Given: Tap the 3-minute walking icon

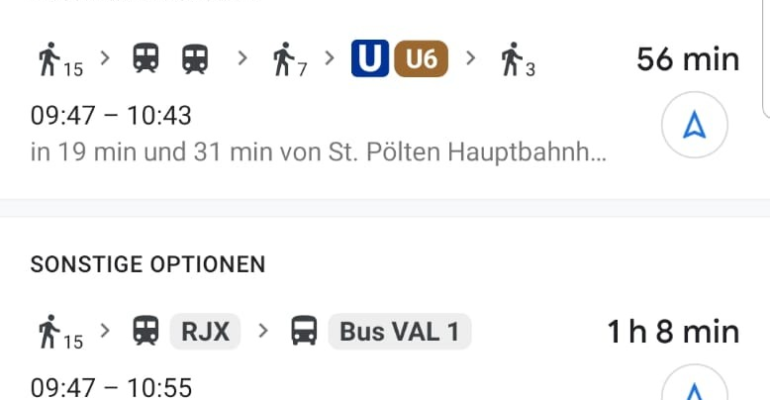Looking at the screenshot, I should (518, 59).
